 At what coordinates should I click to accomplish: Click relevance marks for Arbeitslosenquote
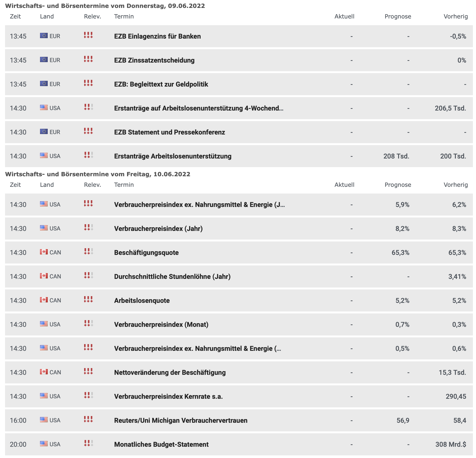88,299
